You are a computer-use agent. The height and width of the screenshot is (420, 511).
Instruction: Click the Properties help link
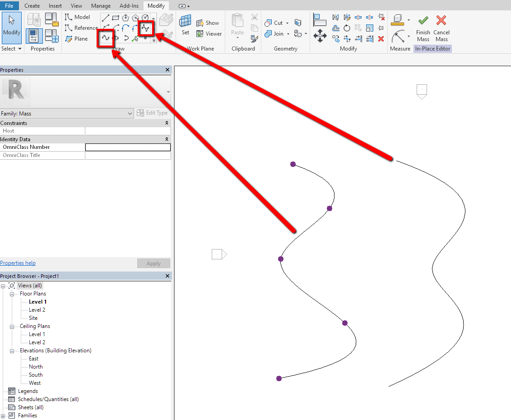coord(18,263)
